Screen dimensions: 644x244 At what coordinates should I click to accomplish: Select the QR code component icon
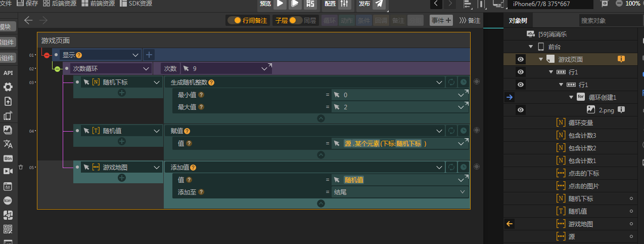click(x=8, y=229)
